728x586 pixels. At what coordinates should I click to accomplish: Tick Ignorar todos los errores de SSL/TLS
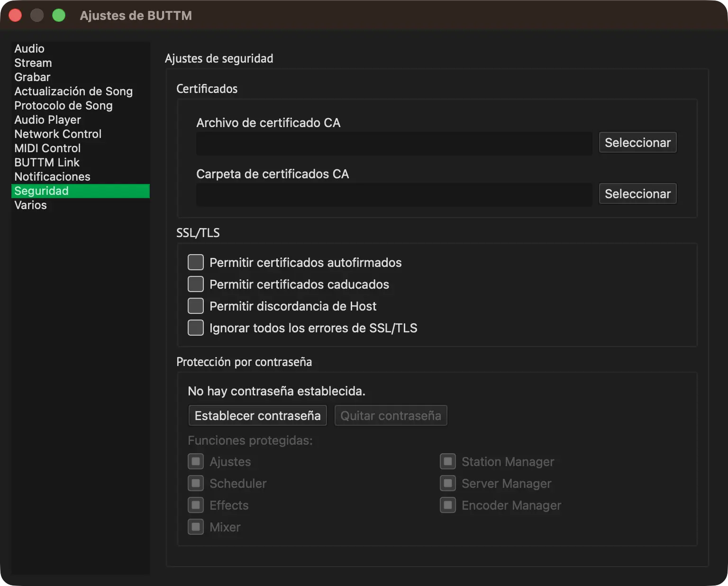(x=196, y=328)
